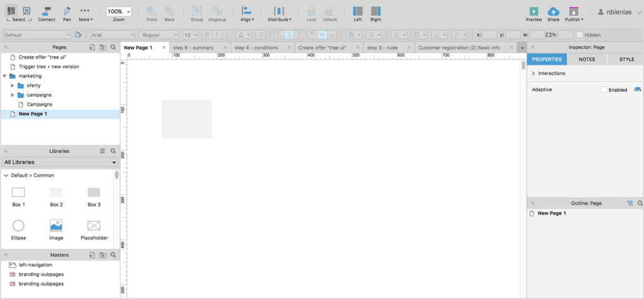Switch to the STYLE inspector tab
Screen dimensions: 644x299
pyautogui.click(x=626, y=59)
